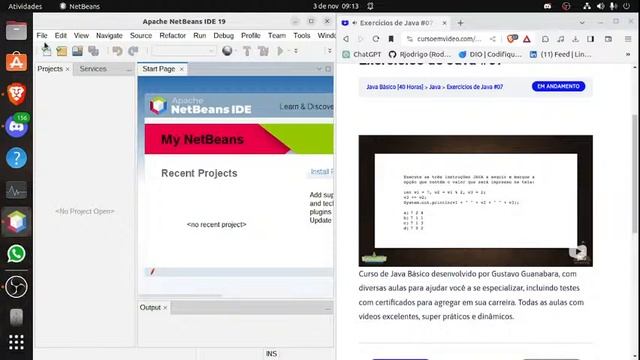Open the View menu
The image size is (640, 360).
81,36
